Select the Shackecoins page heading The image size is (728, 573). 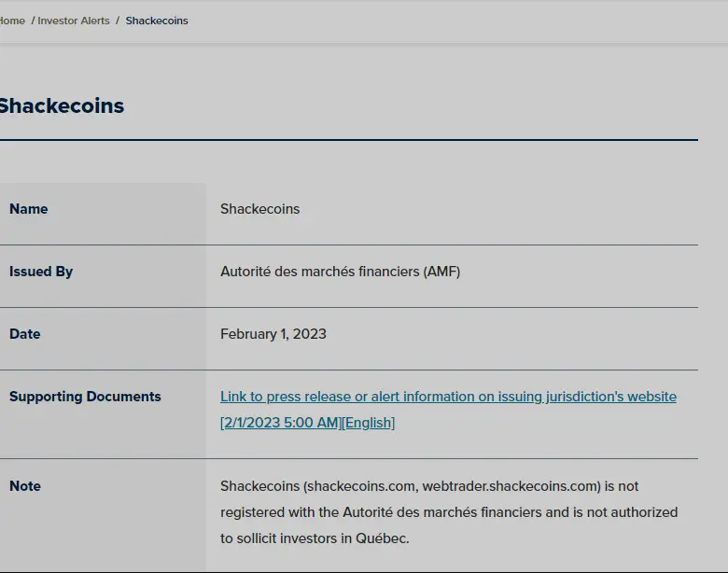[x=62, y=105]
